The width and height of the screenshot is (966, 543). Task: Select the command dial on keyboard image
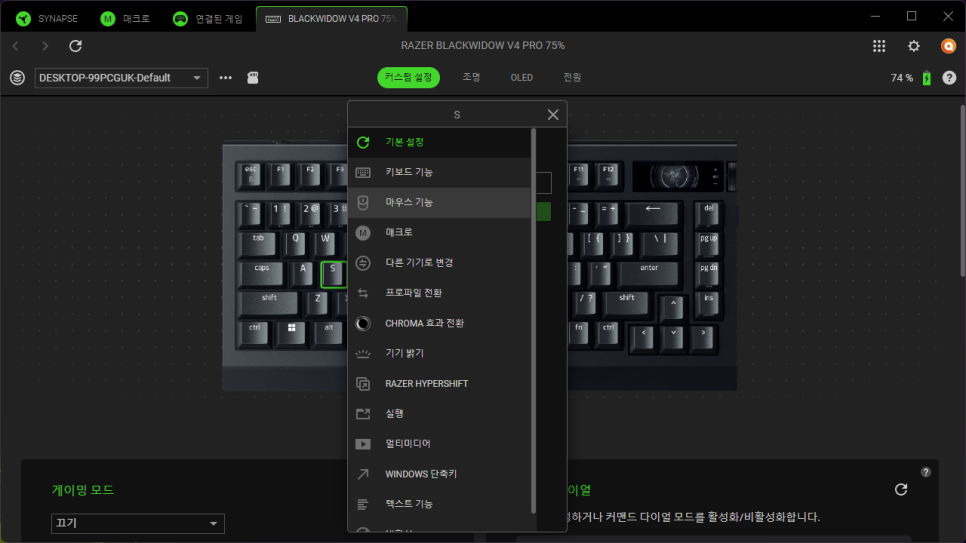pyautogui.click(x=731, y=176)
